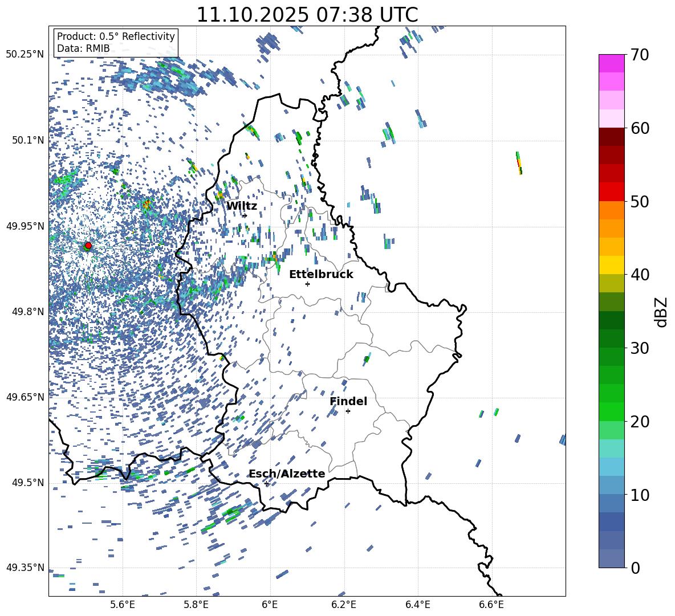Screen dimensions: 675x616
Task: Click the 6.6°E longitude tick label
Action: [491, 604]
